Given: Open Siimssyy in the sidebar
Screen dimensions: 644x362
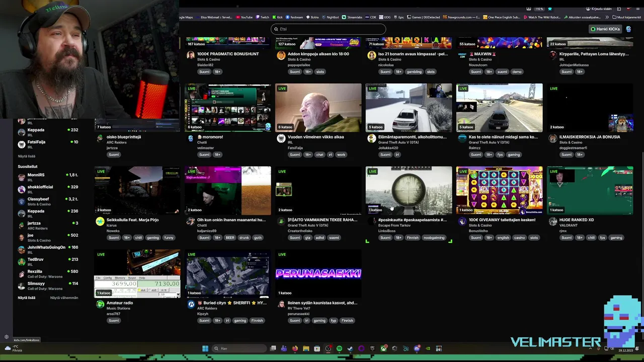Looking at the screenshot, I should click(x=48, y=286).
